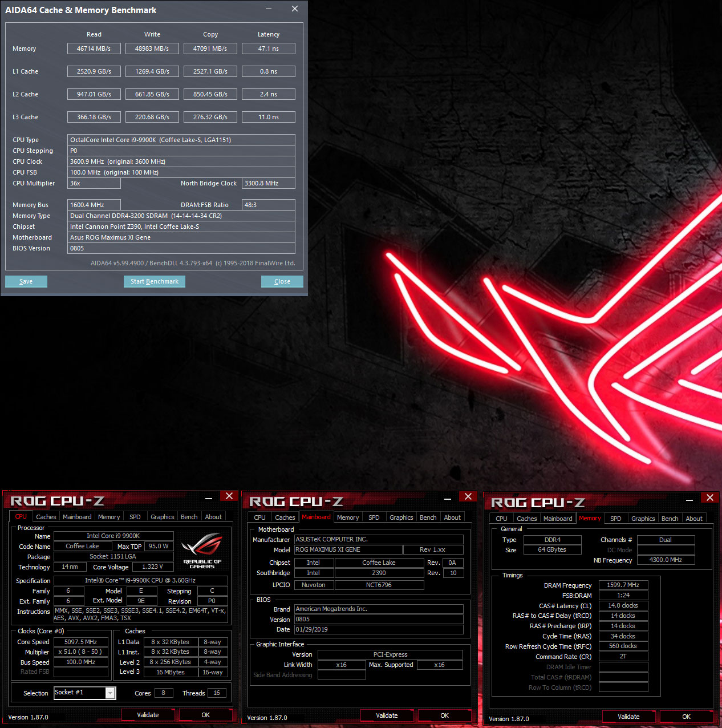722x728 pixels.
Task: Click DRAM Frequency value 1599.7 MHz
Action: [x=623, y=585]
